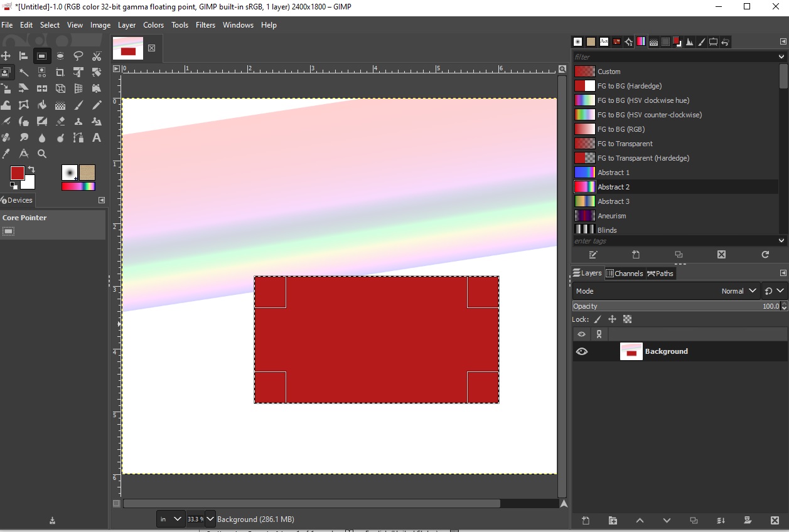Switch to the Channels tab
789x532 pixels.
(x=624, y=273)
